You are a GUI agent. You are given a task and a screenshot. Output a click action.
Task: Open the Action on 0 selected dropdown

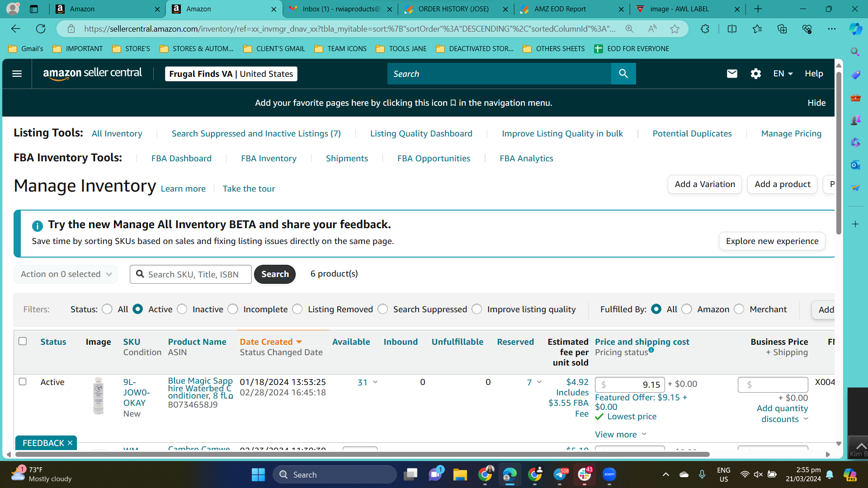point(66,274)
